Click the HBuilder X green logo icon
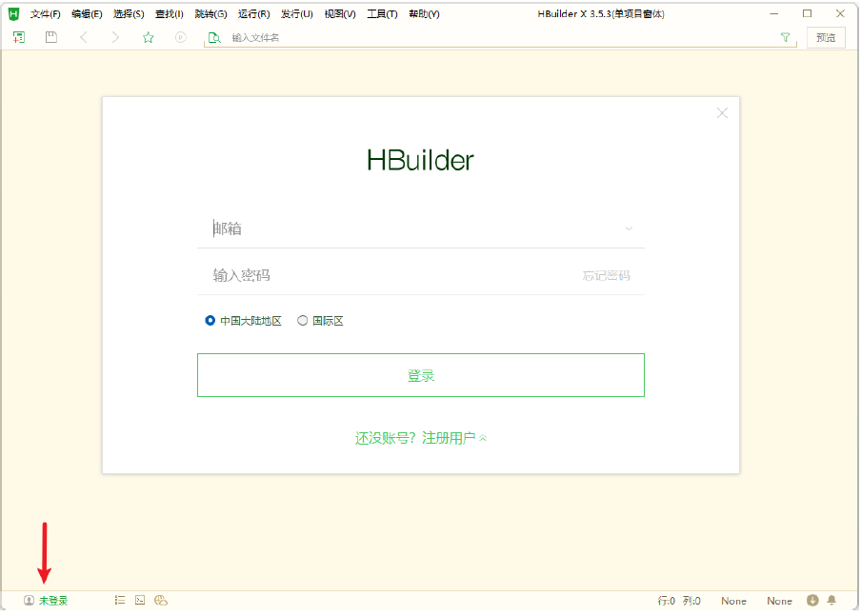 pyautogui.click(x=13, y=13)
